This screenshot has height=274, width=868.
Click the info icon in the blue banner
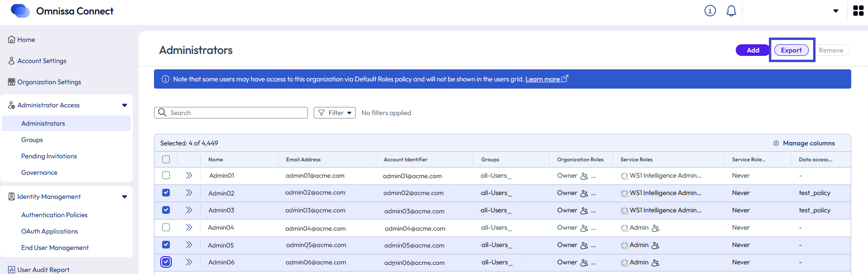pyautogui.click(x=166, y=79)
